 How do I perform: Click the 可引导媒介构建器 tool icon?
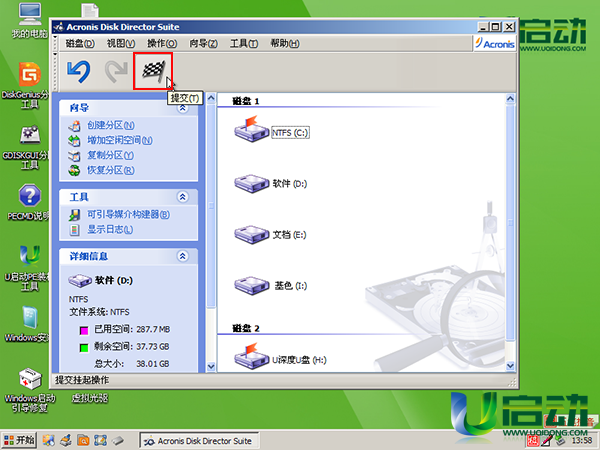(75, 215)
